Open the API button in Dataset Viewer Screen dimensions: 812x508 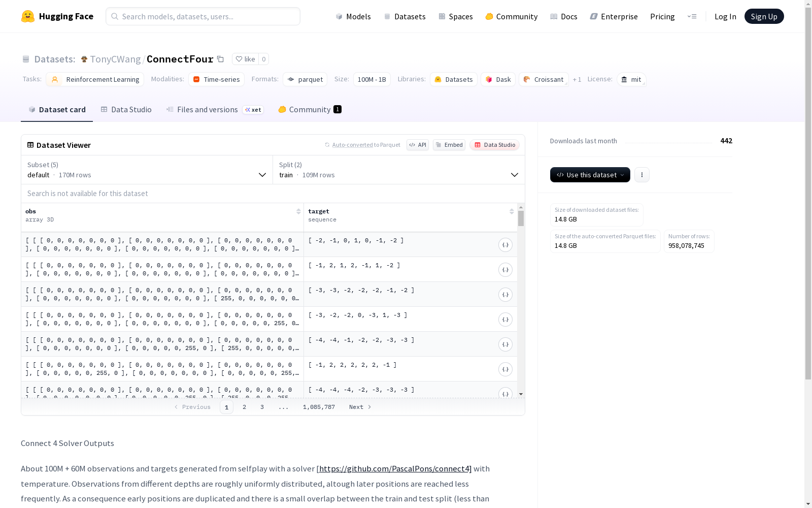(418, 145)
